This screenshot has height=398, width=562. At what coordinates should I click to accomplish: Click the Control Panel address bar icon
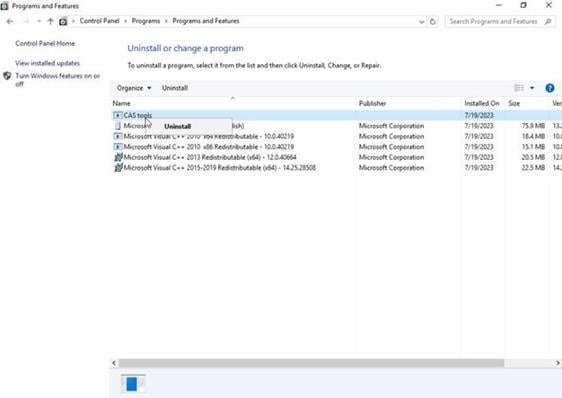pyautogui.click(x=63, y=22)
